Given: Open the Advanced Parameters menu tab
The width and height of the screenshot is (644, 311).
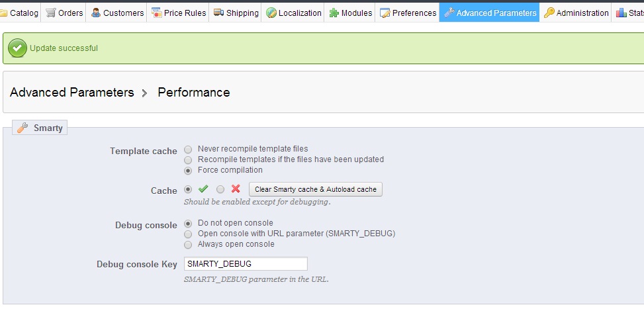Looking at the screenshot, I should (x=490, y=13).
